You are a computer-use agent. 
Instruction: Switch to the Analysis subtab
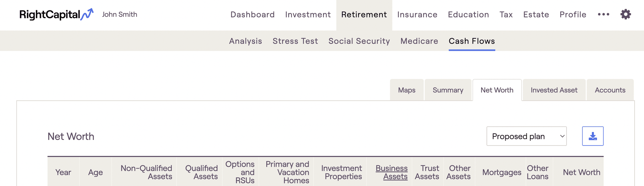coord(246,41)
